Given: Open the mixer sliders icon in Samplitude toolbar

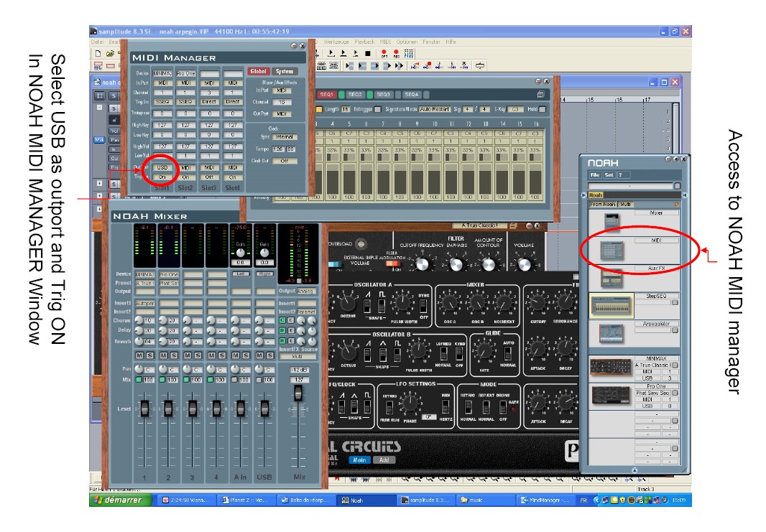Looking at the screenshot, I should 408,52.
